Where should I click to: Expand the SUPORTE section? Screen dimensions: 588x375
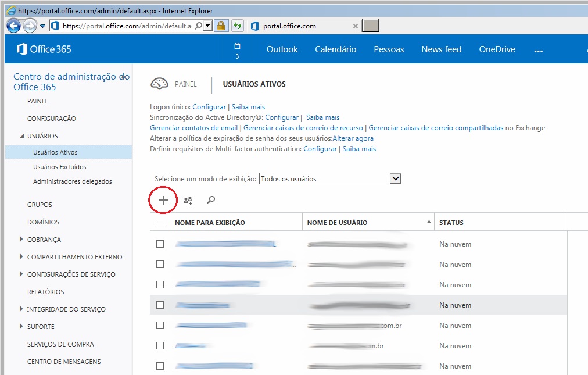(x=21, y=326)
